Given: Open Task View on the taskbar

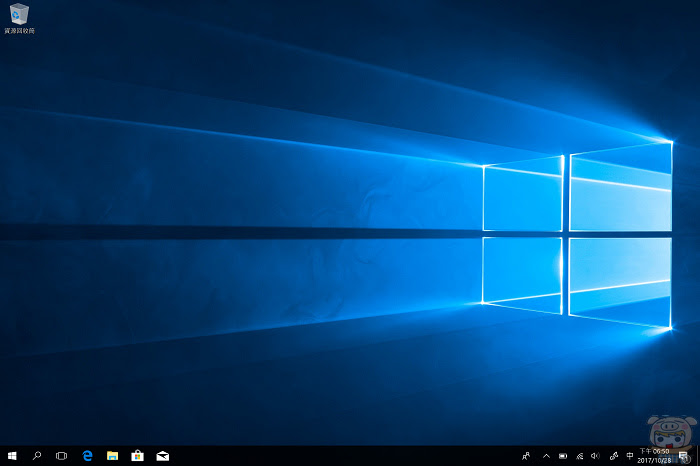Looking at the screenshot, I should pos(61,456).
